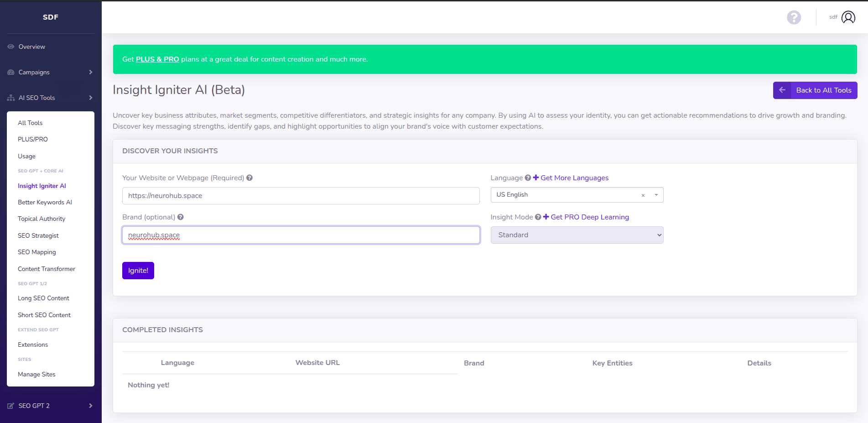Viewport: 868px width, 423px height.
Task: Open Extensions menu item
Action: (33, 345)
